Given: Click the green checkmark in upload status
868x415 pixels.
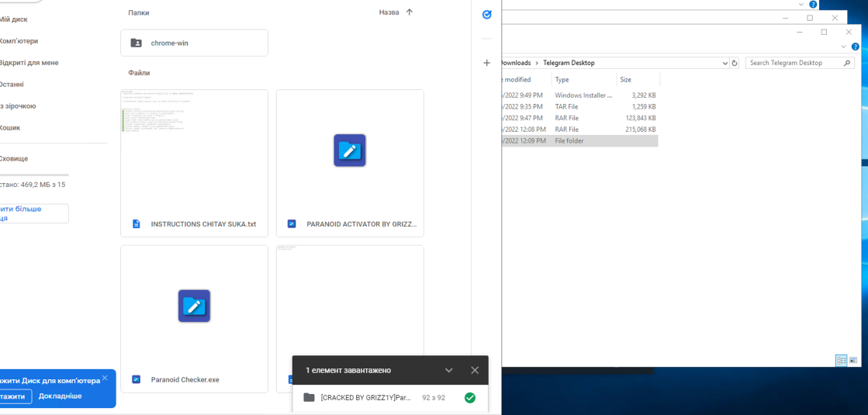Looking at the screenshot, I should click(470, 397).
